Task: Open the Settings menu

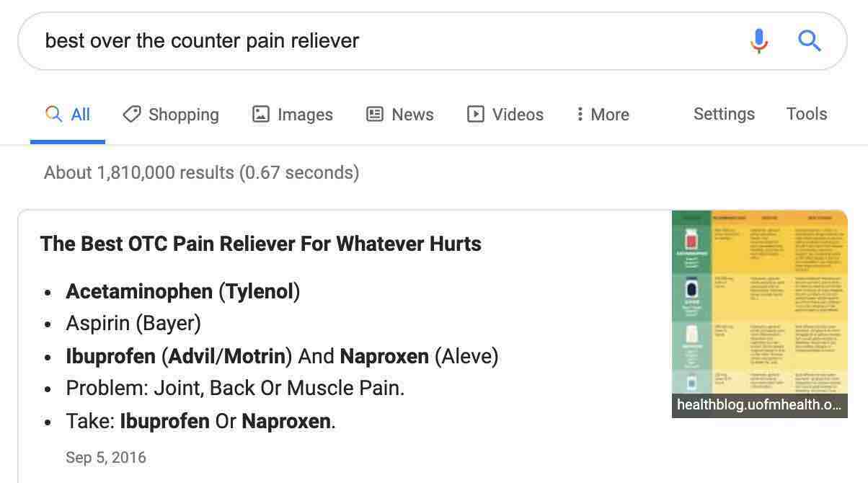Action: pyautogui.click(x=724, y=114)
